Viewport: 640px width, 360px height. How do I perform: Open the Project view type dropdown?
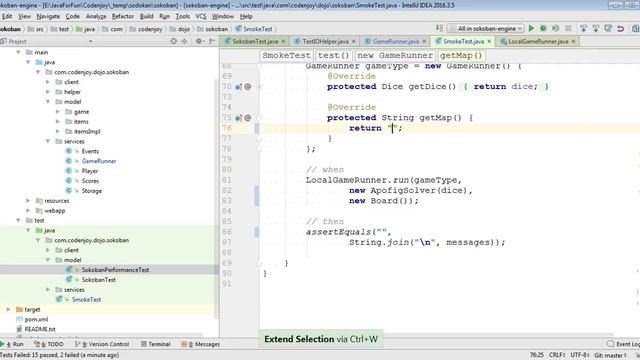[x=90, y=41]
